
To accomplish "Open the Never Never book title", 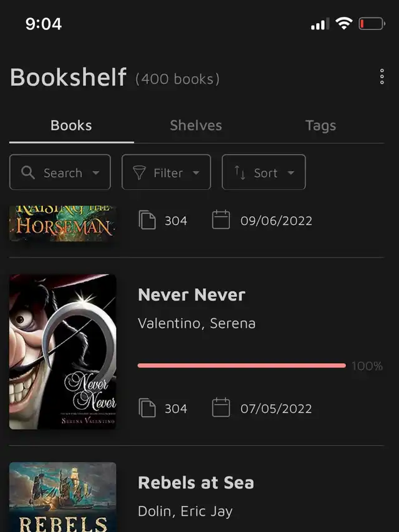I will pos(191,295).
